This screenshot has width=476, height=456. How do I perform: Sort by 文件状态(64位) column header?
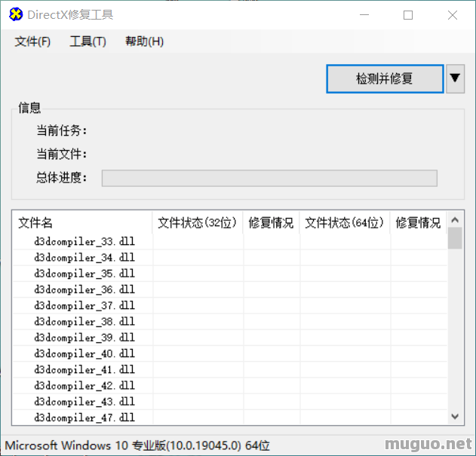(345, 222)
